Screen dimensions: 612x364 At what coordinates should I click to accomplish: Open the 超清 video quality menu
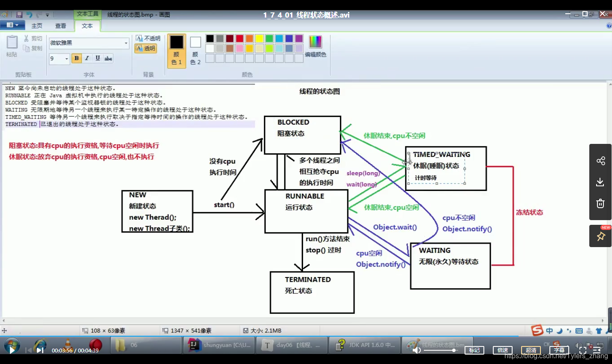(x=531, y=350)
